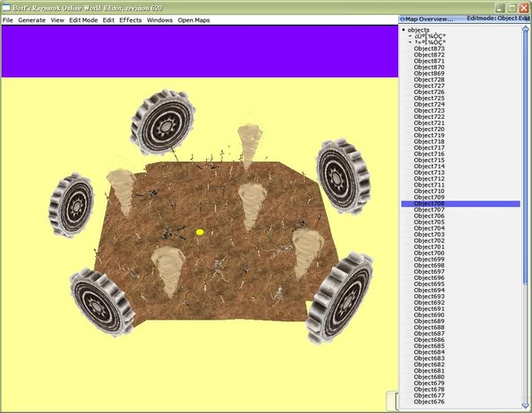Select Object718 in the object list
The width and height of the screenshot is (532, 413).
tap(429, 142)
